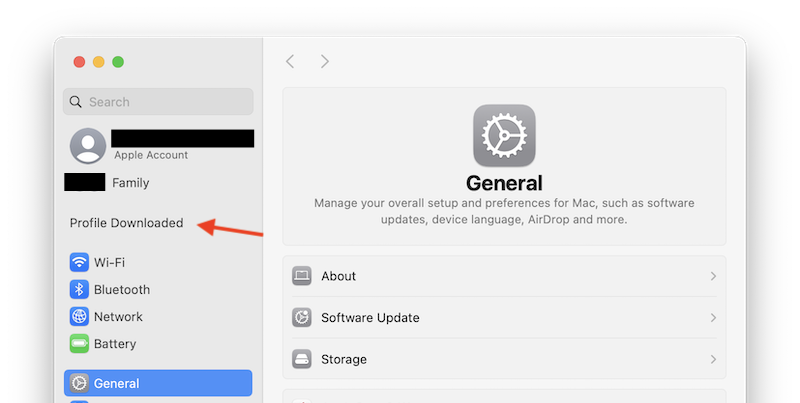Click the large General settings icon
This screenshot has height=403, width=800.
(504, 136)
